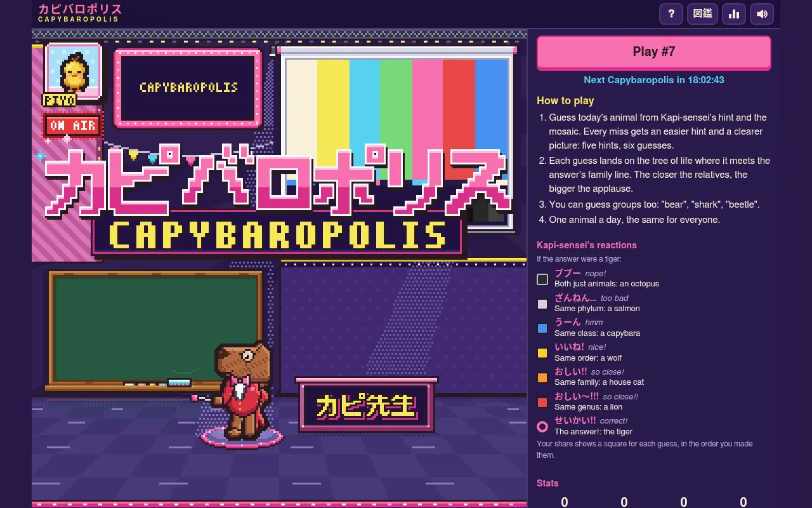Click the gray 'Both just animals' square
This screenshot has width=812, height=508.
(542, 279)
